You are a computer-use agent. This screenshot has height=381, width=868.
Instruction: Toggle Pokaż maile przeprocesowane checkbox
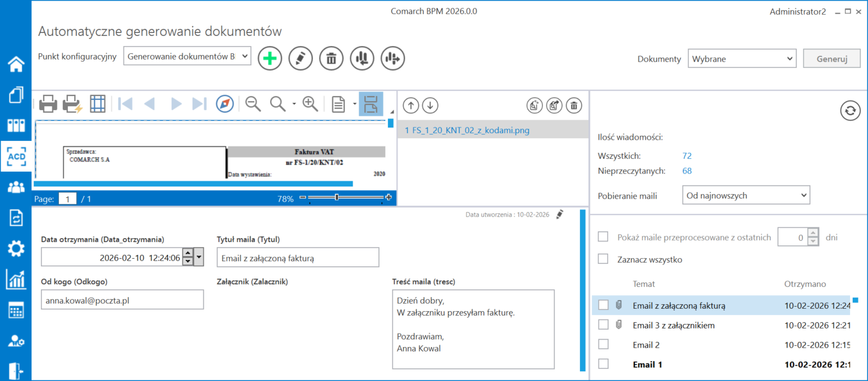pyautogui.click(x=603, y=237)
